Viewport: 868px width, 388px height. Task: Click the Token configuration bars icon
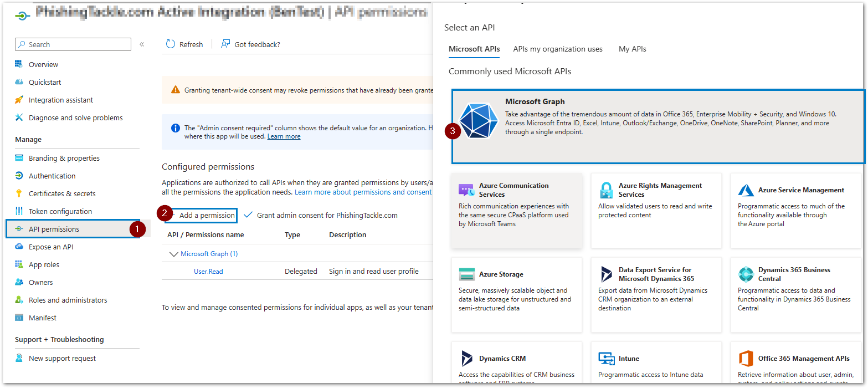click(x=19, y=211)
